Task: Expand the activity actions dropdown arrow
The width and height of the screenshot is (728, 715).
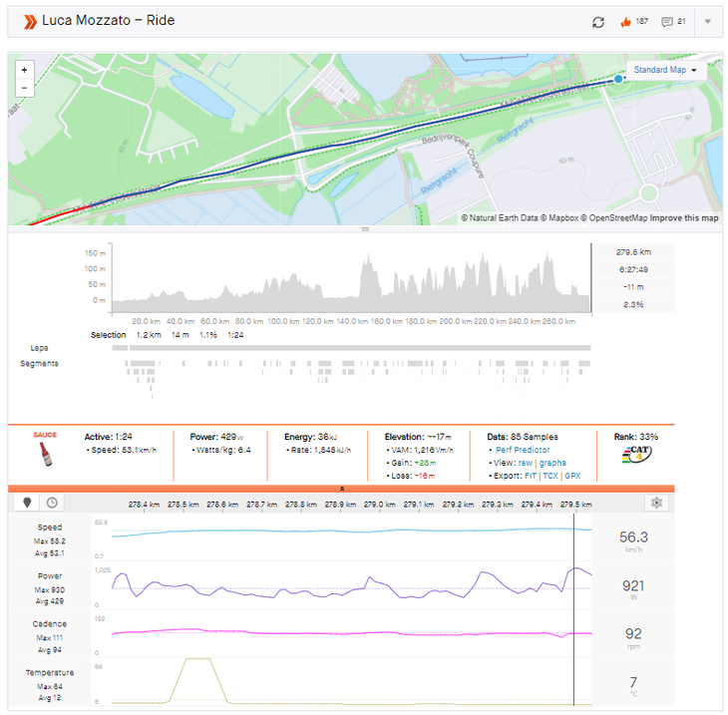Action: pos(707,22)
